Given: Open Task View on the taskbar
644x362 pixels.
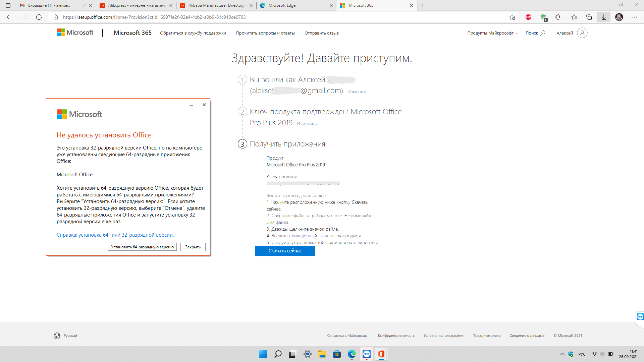Looking at the screenshot, I should tap(292, 354).
